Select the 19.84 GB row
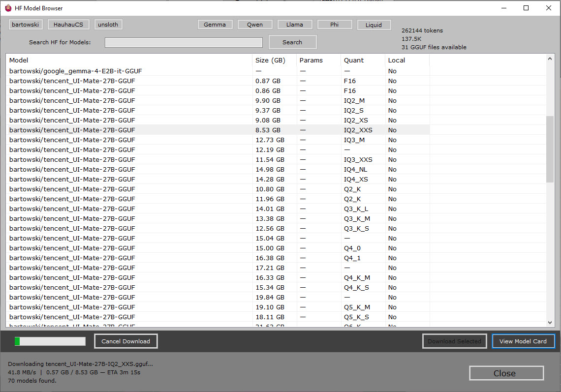 pos(218,297)
